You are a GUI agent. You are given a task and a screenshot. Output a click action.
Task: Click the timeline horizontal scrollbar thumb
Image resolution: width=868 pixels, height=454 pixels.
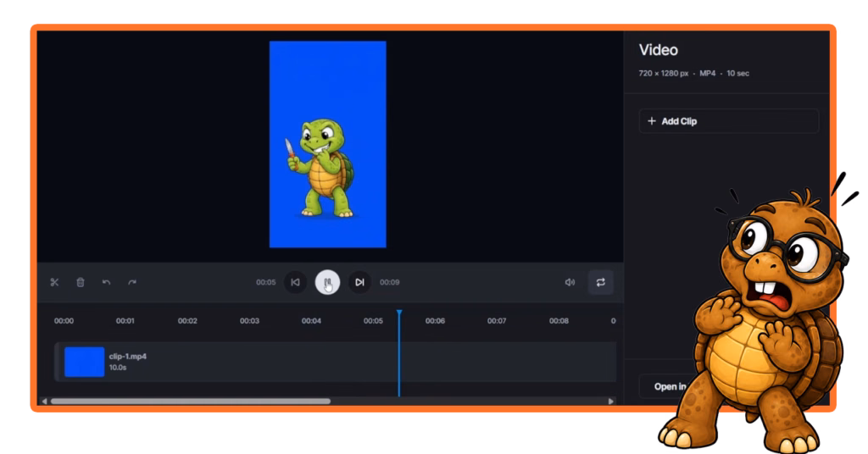tap(191, 401)
